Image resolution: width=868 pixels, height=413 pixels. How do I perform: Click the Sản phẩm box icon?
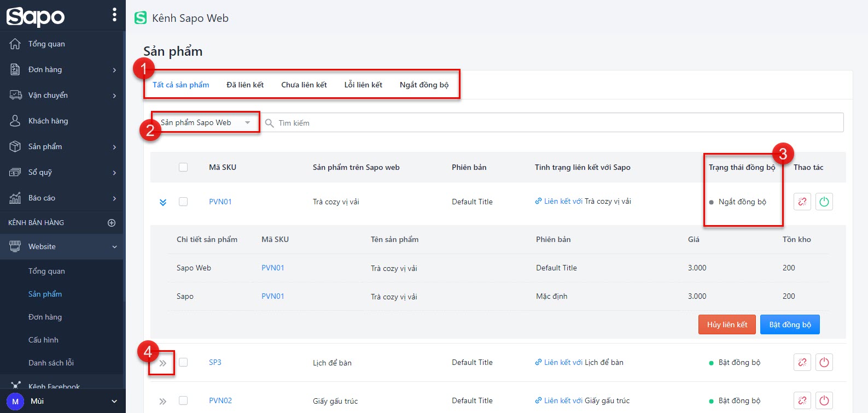pos(15,146)
